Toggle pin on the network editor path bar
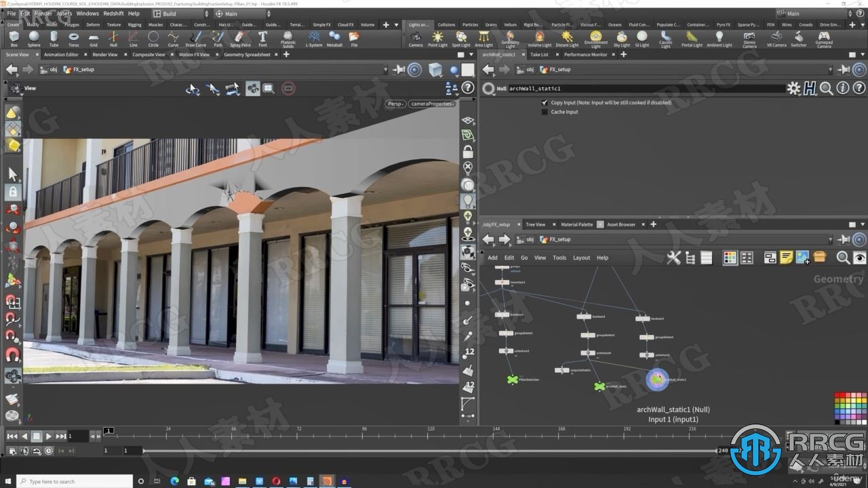 point(843,239)
